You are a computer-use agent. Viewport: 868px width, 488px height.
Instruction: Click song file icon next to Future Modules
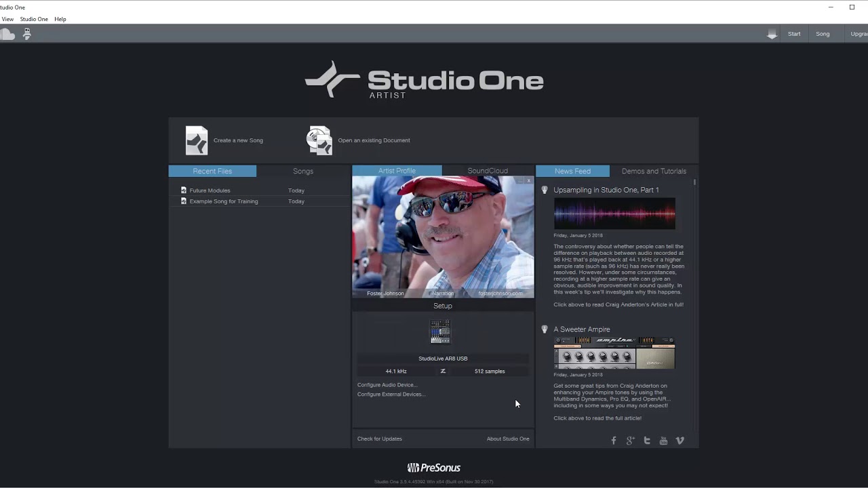click(x=183, y=190)
